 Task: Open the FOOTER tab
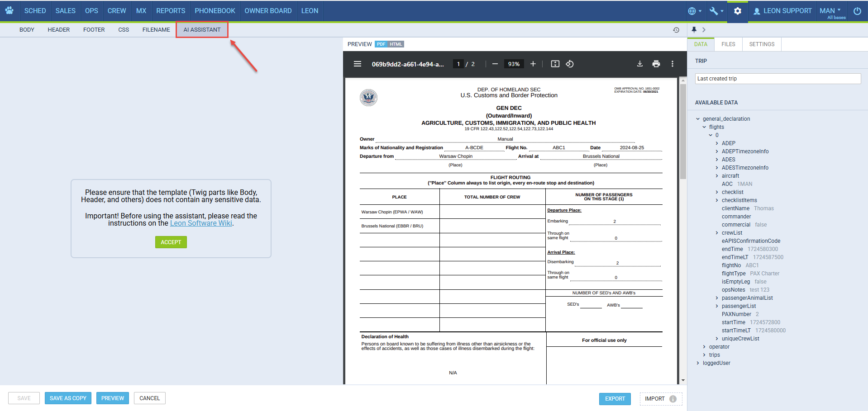(x=94, y=30)
